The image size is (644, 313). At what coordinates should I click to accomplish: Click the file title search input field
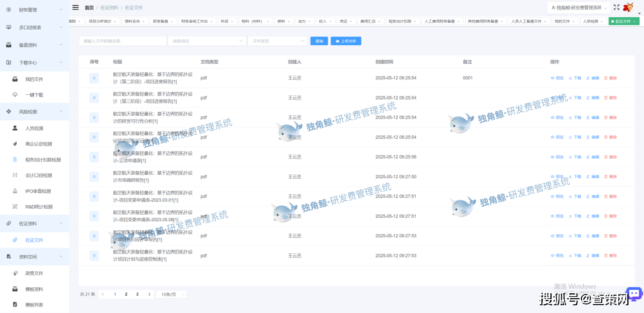click(x=122, y=41)
